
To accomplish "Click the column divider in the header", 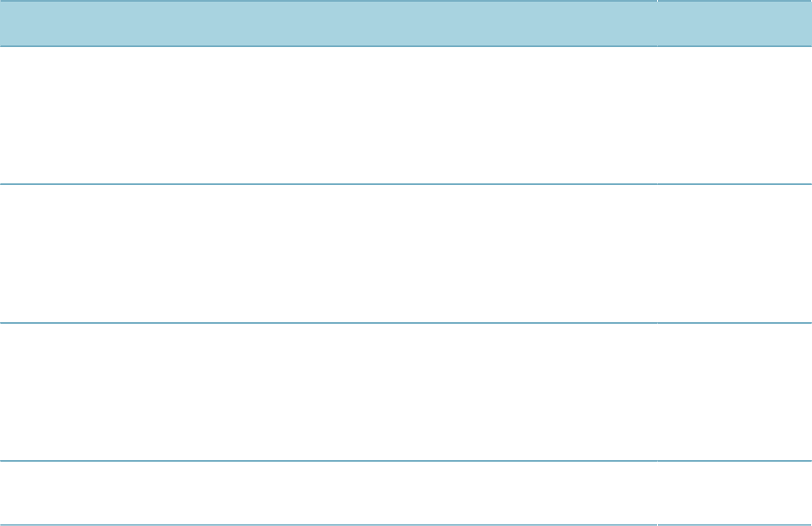I will 657,23.
